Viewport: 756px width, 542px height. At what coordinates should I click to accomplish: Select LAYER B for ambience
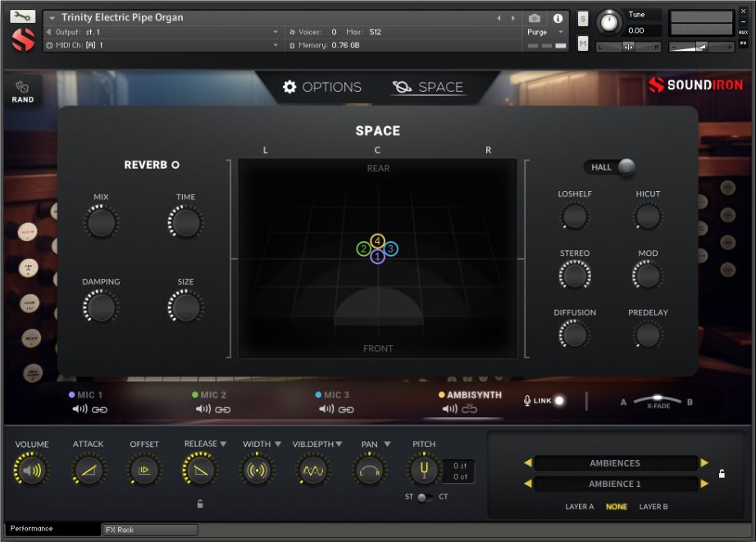[654, 507]
